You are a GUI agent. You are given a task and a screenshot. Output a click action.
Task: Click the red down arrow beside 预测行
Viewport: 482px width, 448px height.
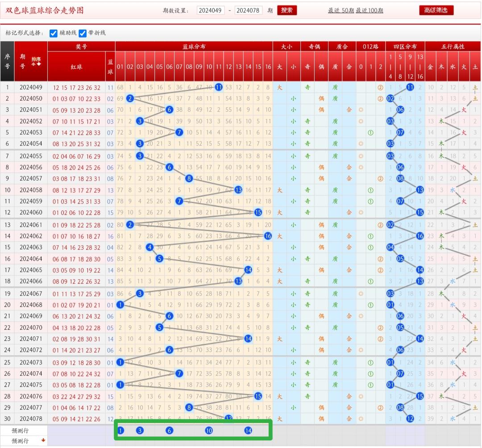click(43, 440)
